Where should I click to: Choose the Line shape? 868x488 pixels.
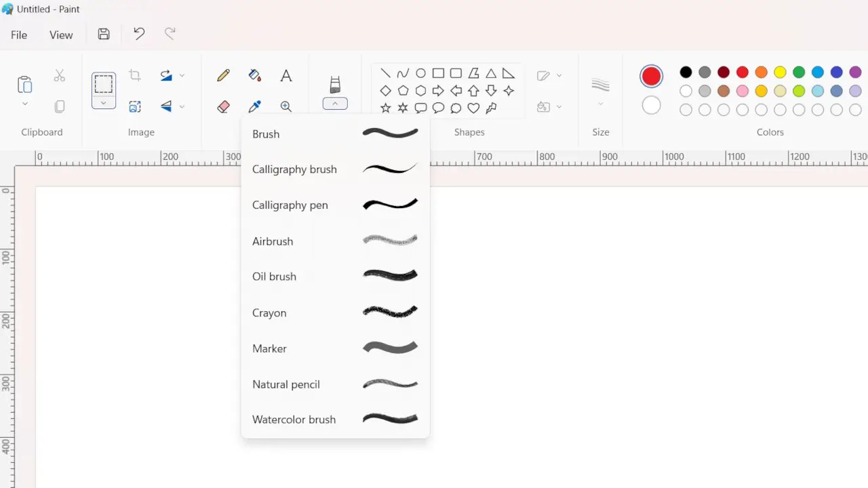385,73
